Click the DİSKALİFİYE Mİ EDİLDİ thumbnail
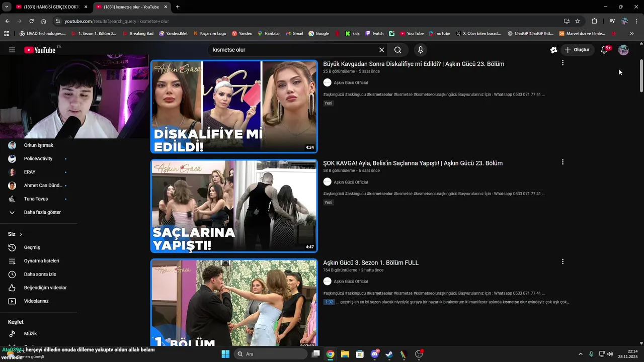This screenshot has width=644, height=362. pos(234,107)
